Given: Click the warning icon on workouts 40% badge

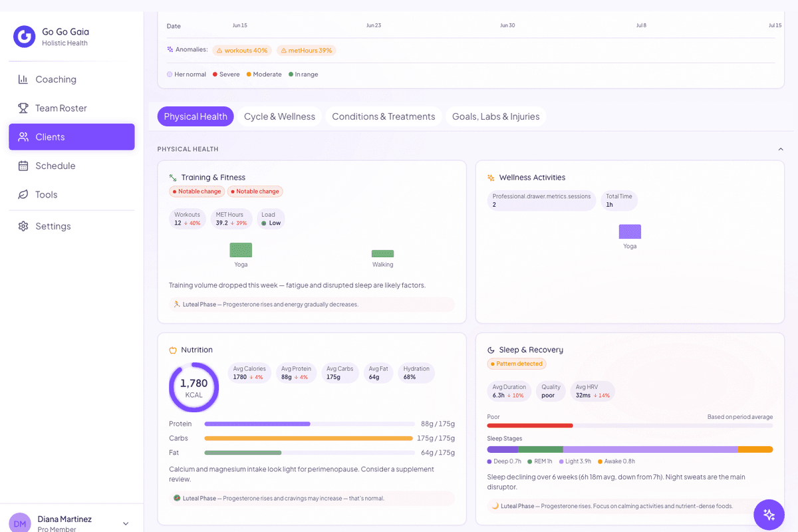Looking at the screenshot, I should click(x=219, y=51).
